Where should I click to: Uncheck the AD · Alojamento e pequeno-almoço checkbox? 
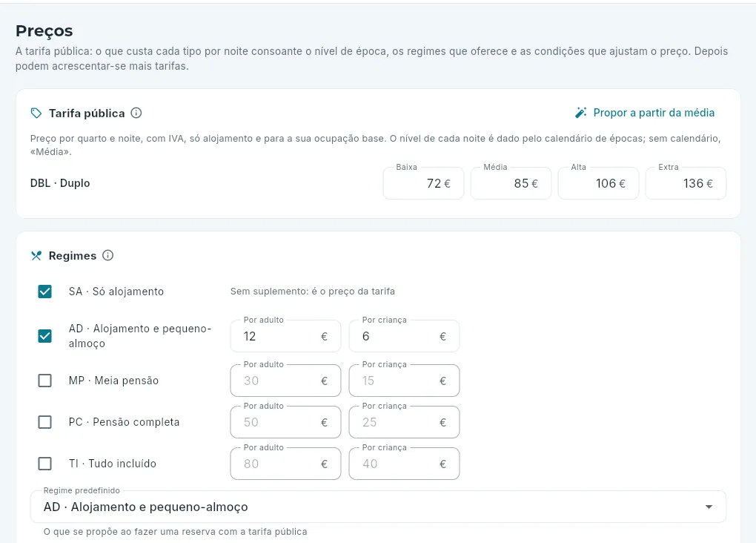click(44, 336)
